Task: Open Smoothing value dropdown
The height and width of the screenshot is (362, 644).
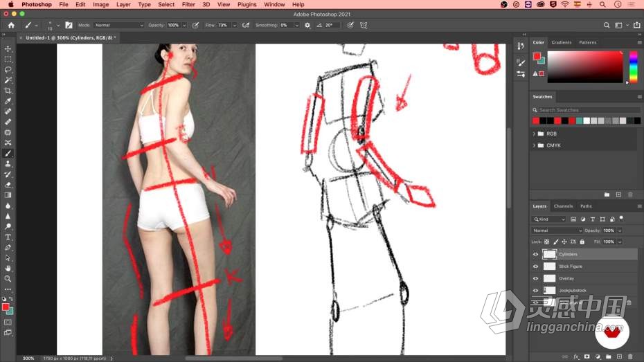Action: coord(296,26)
